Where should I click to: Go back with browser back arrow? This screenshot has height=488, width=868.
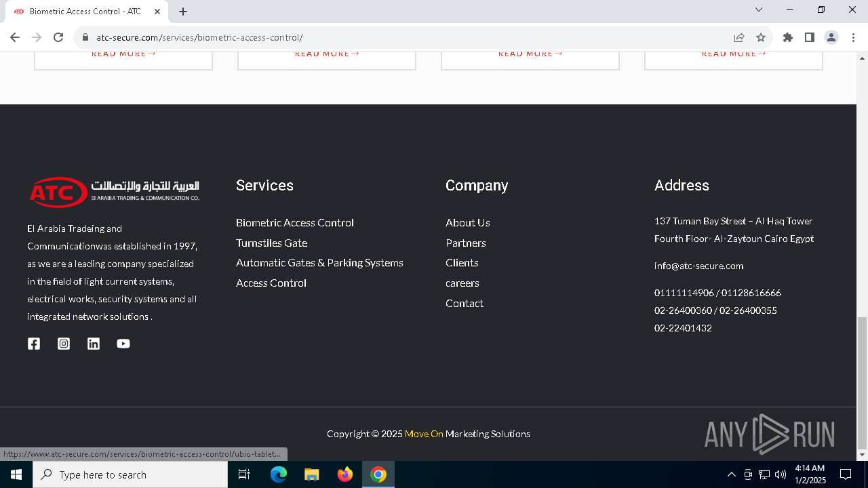[x=15, y=37]
